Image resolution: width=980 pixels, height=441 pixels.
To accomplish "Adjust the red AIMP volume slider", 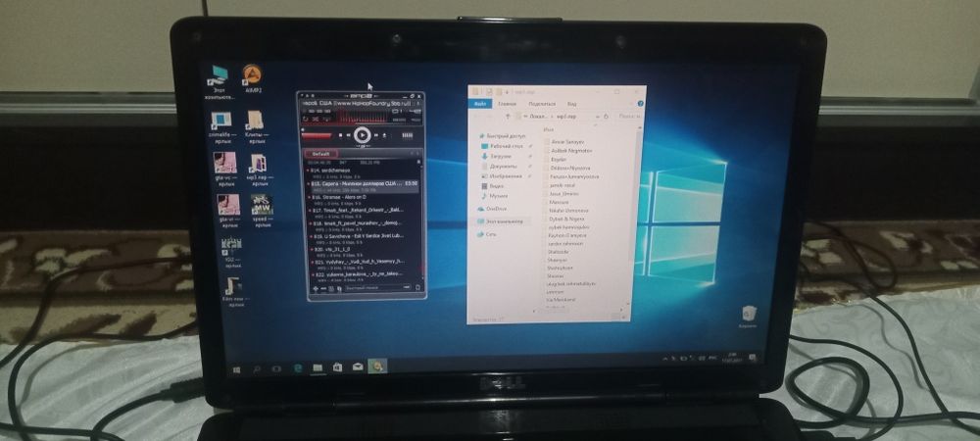I will click(317, 135).
